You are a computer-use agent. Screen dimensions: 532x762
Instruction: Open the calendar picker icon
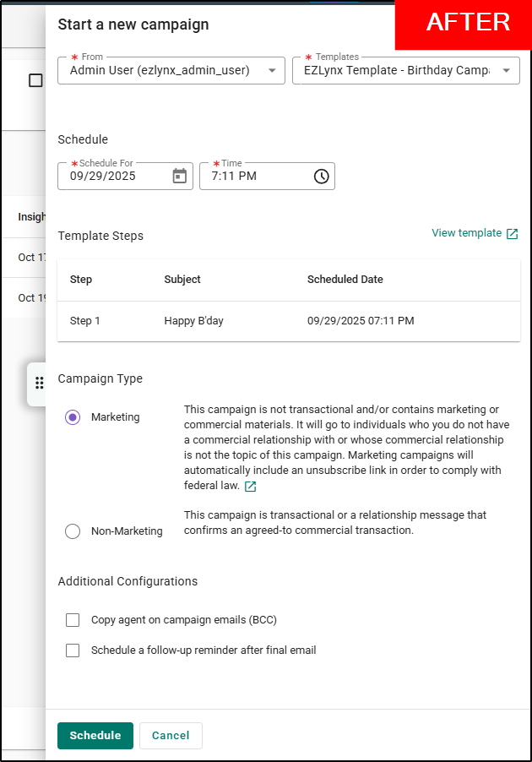(x=180, y=176)
